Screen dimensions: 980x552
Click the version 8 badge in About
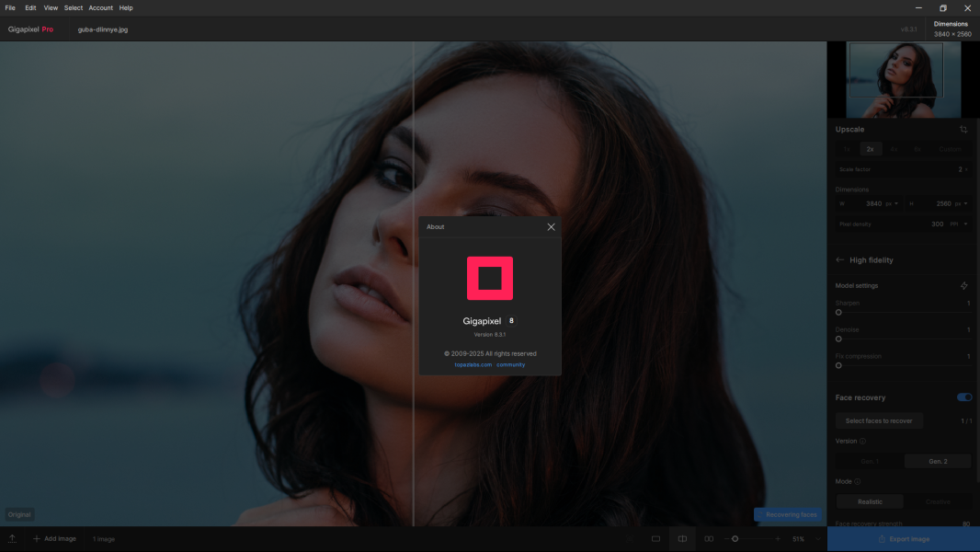[511, 321]
